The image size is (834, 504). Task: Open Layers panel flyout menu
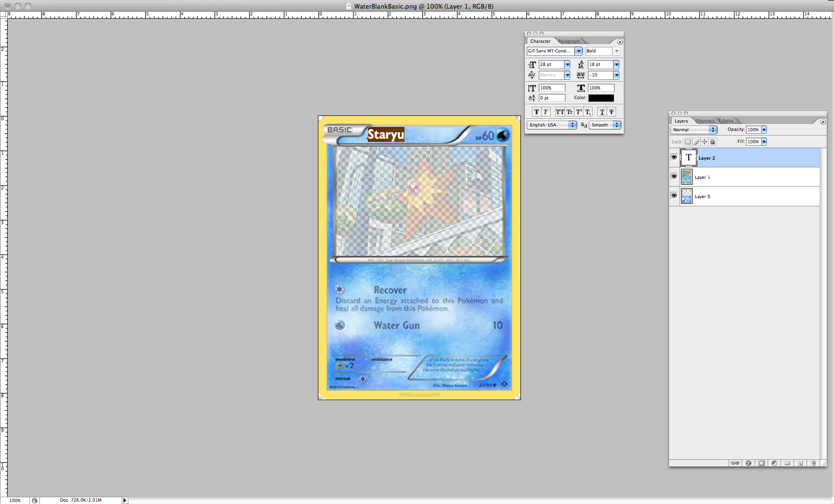click(823, 122)
